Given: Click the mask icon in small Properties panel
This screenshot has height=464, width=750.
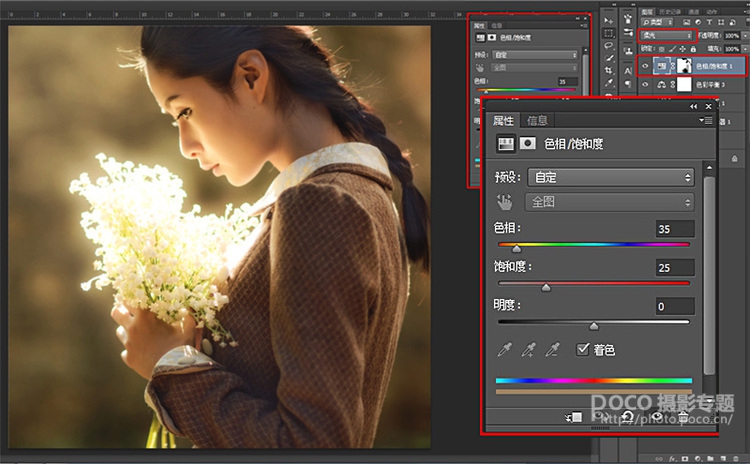Looking at the screenshot, I should pyautogui.click(x=492, y=37).
